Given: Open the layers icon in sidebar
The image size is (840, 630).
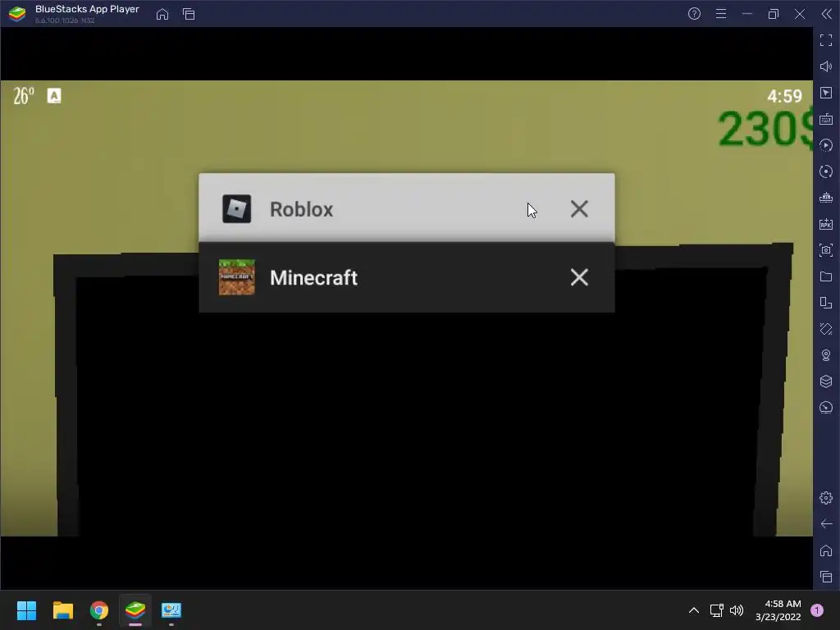Looking at the screenshot, I should click(826, 381).
